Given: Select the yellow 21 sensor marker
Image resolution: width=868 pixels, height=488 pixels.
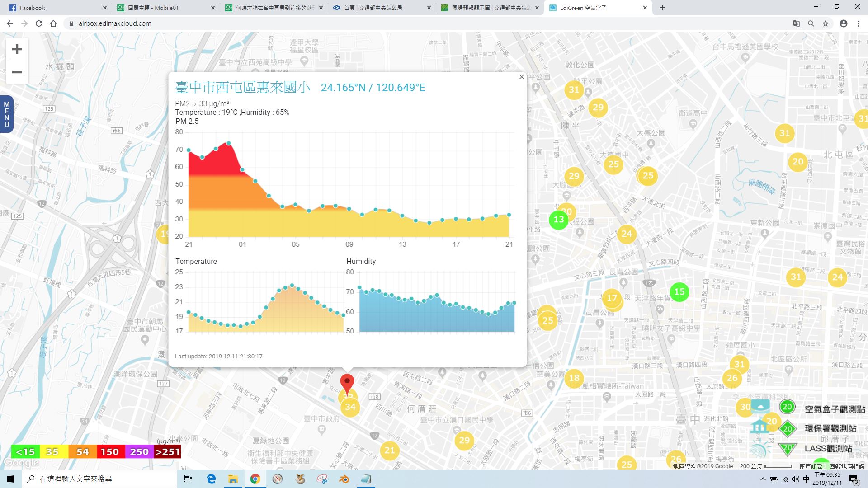Looking at the screenshot, I should 390,450.
